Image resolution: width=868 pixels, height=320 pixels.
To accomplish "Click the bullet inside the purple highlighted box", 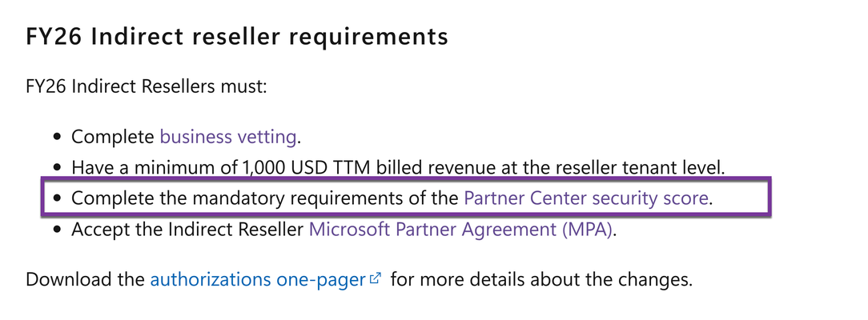I will [x=57, y=198].
